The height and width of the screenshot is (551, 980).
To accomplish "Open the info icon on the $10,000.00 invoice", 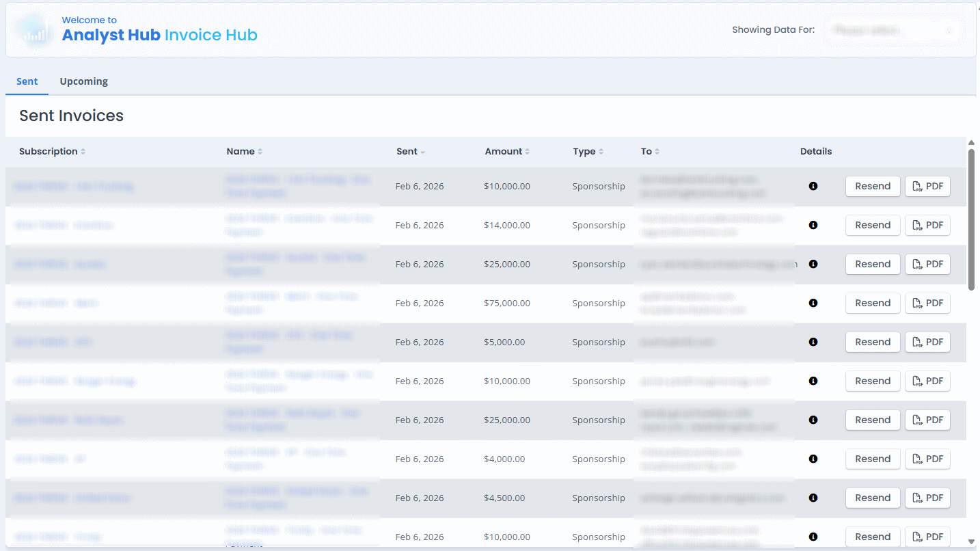I will coord(813,186).
